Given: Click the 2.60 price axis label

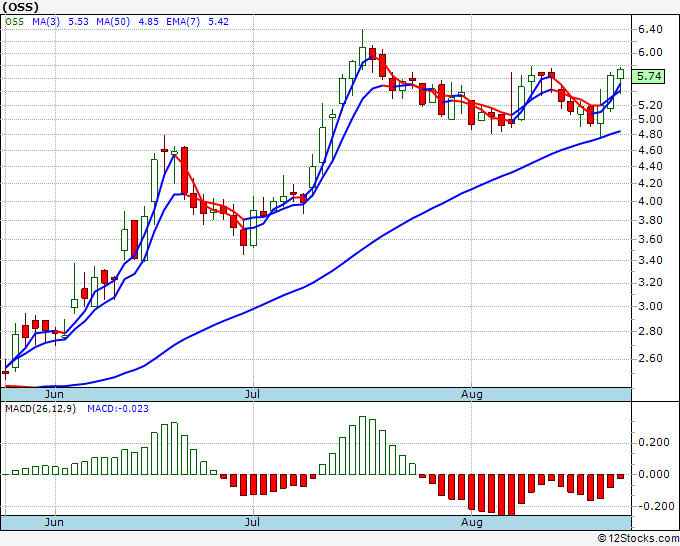Looking at the screenshot, I should (x=650, y=359).
